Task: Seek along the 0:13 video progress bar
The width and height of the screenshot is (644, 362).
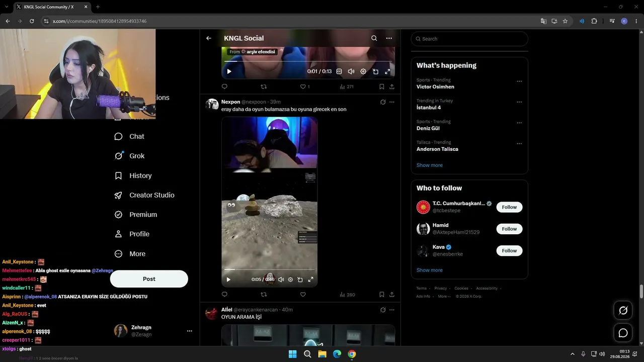Action: [308, 62]
